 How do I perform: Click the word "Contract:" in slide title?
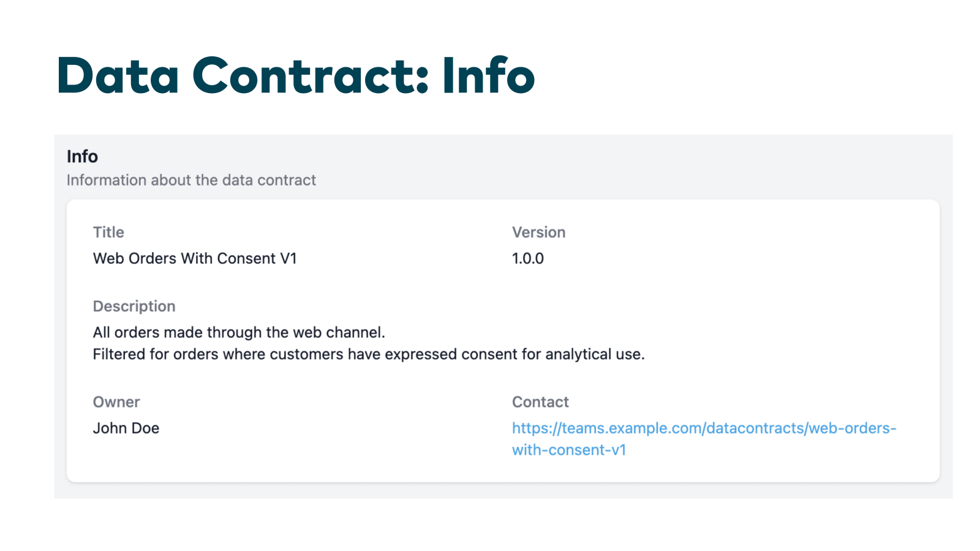(x=311, y=75)
